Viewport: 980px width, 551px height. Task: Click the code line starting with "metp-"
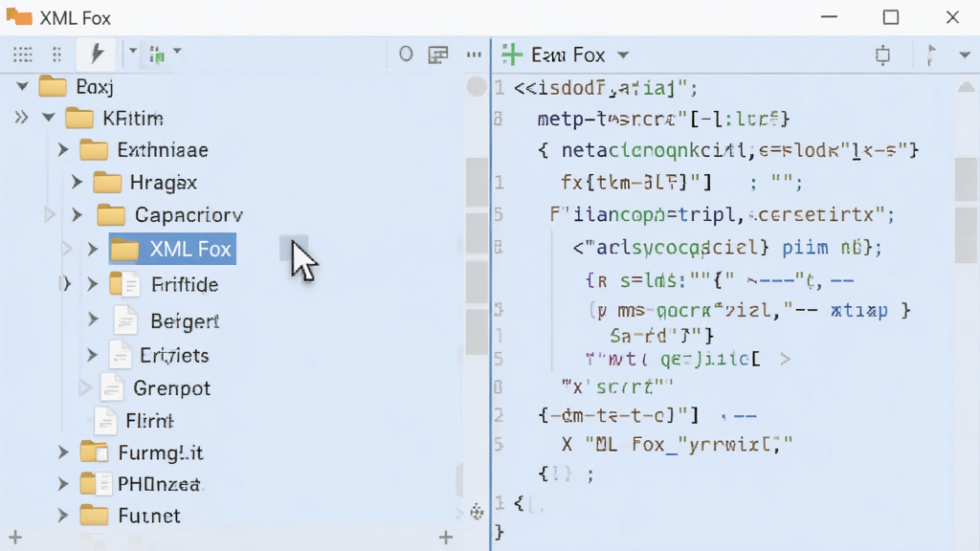(x=663, y=118)
